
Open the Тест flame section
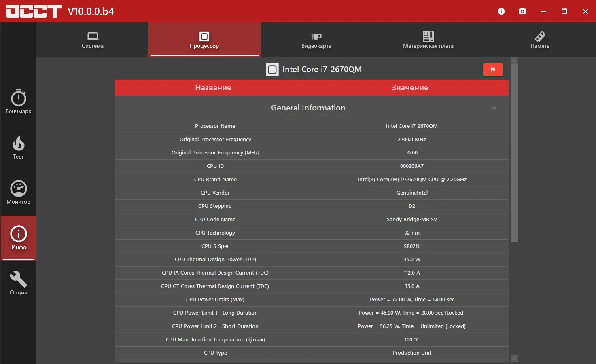pyautogui.click(x=19, y=147)
